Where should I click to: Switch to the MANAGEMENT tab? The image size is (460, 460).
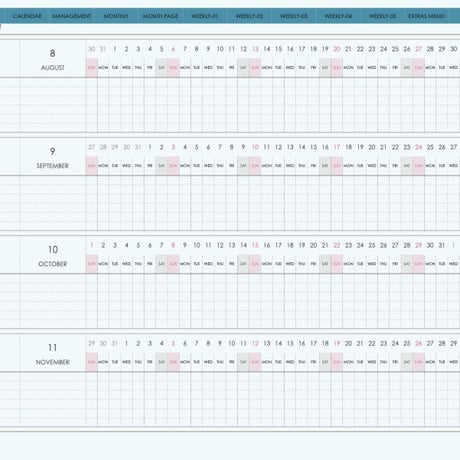[x=72, y=16]
